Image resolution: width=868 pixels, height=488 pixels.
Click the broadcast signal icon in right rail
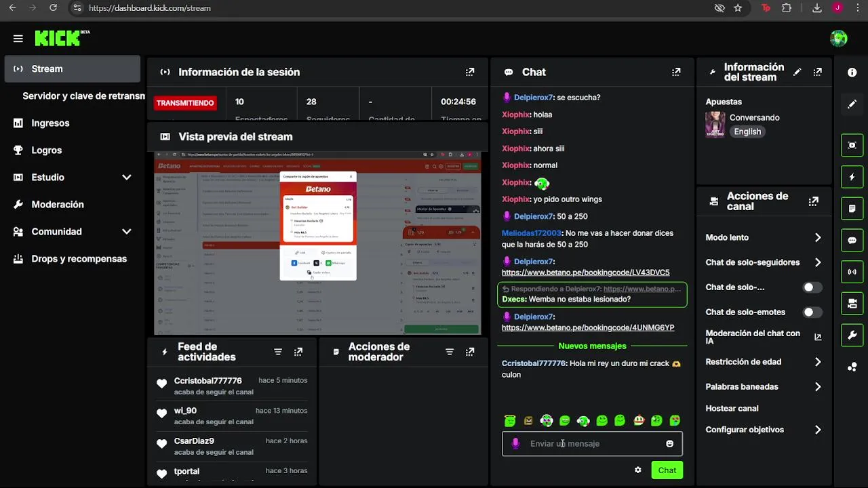pos(852,272)
